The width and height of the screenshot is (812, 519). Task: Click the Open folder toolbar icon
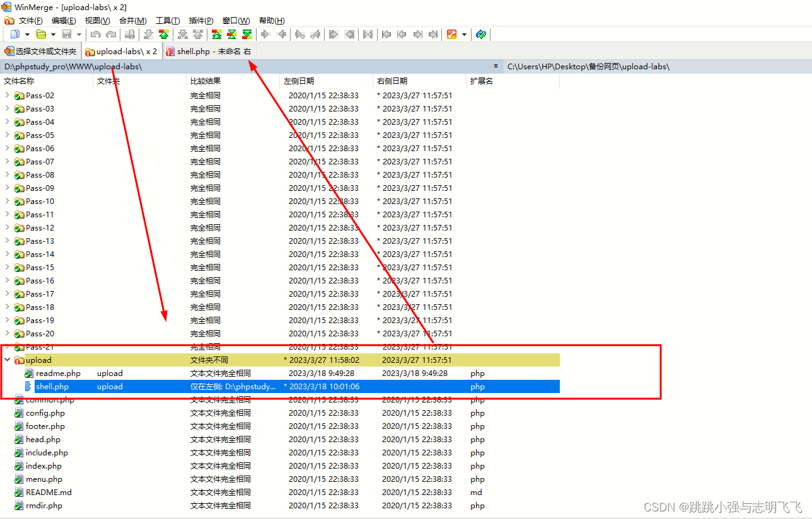[x=40, y=34]
